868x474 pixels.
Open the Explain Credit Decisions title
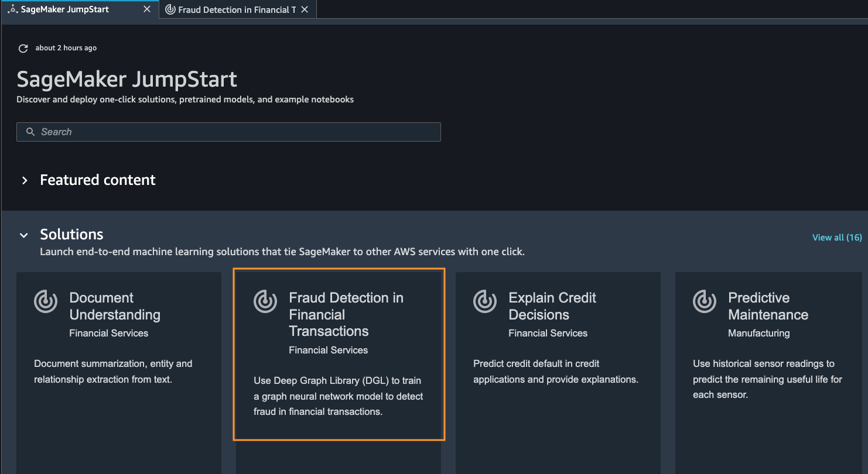coord(552,306)
